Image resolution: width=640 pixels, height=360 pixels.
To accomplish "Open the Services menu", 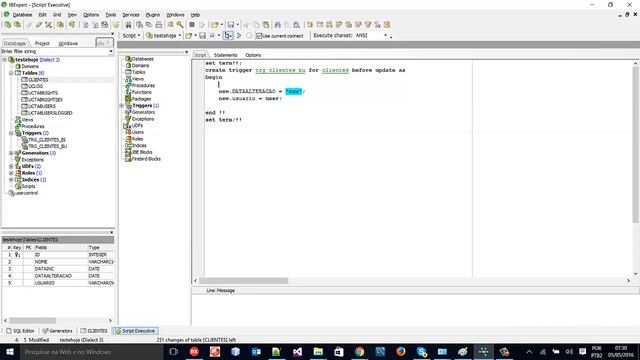I will [131, 15].
